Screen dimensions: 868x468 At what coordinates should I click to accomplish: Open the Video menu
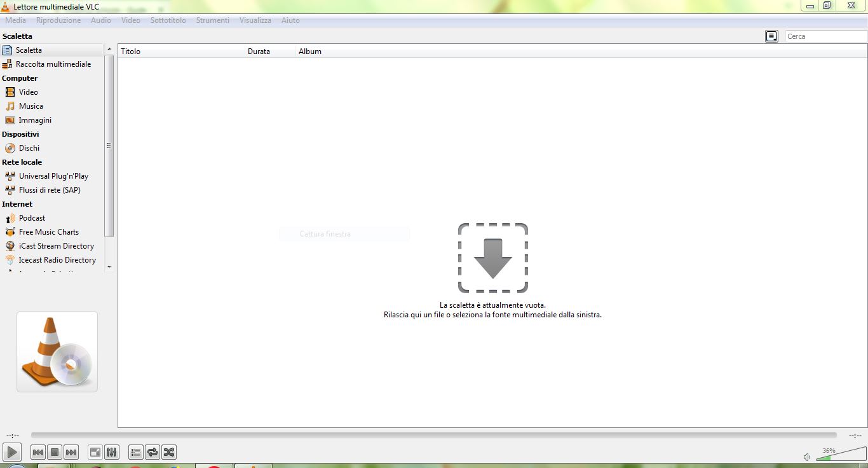point(131,20)
